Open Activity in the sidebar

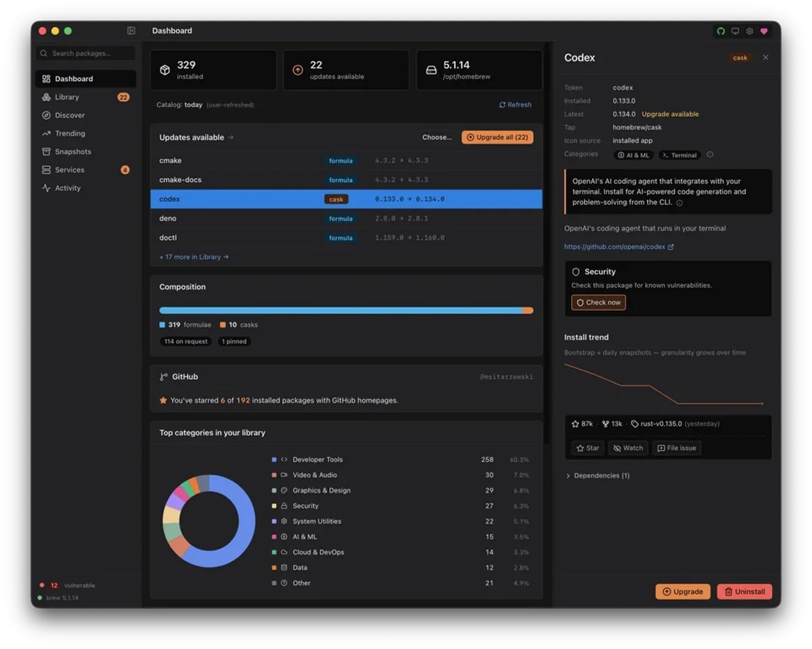(85, 188)
